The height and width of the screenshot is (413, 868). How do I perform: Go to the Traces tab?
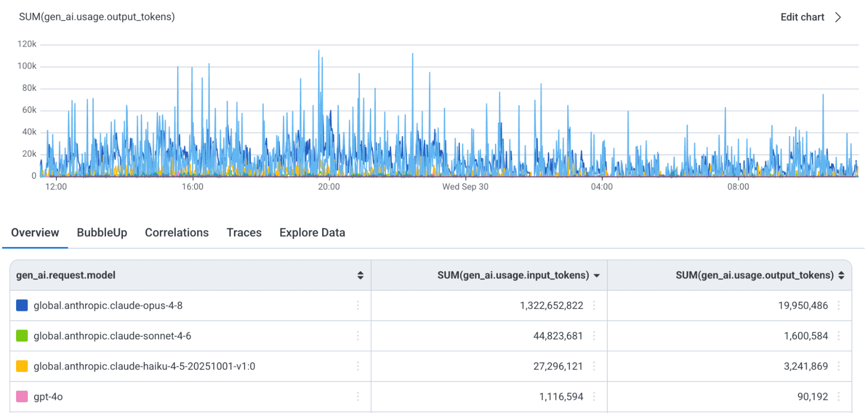(244, 233)
